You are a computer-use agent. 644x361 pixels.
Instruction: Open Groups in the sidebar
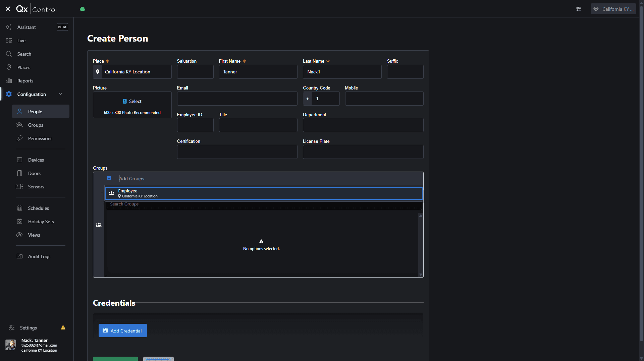tap(41, 125)
